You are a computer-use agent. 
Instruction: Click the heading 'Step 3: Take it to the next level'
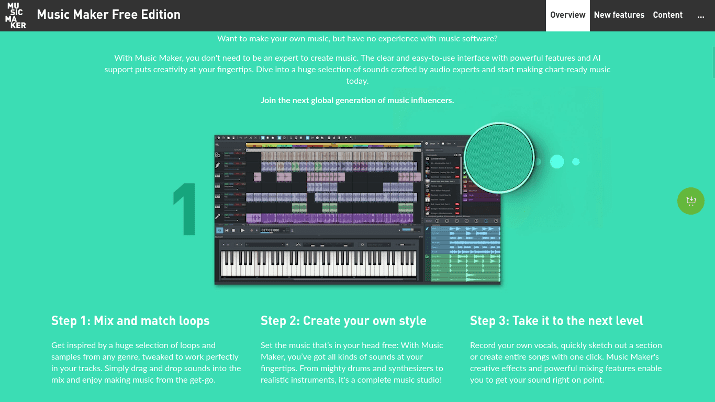(556, 321)
